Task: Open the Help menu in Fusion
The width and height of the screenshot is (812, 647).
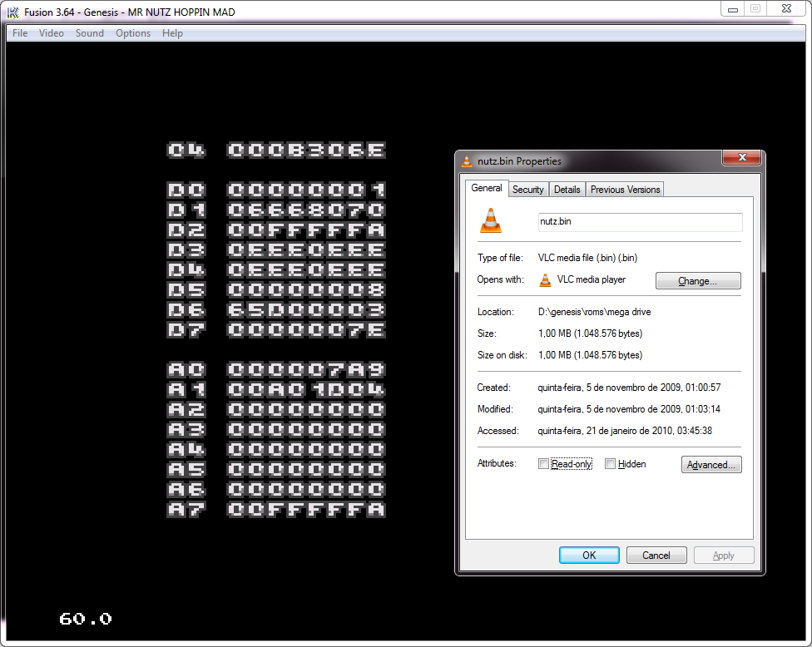Action: coord(172,33)
